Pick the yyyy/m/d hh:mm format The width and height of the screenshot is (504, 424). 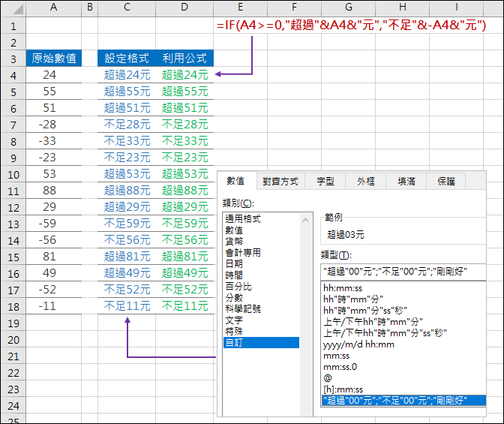(x=403, y=344)
